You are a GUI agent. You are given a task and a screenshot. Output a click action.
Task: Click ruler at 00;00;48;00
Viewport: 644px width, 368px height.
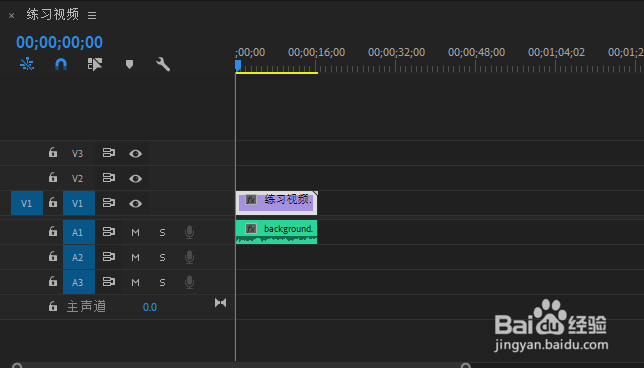point(476,53)
